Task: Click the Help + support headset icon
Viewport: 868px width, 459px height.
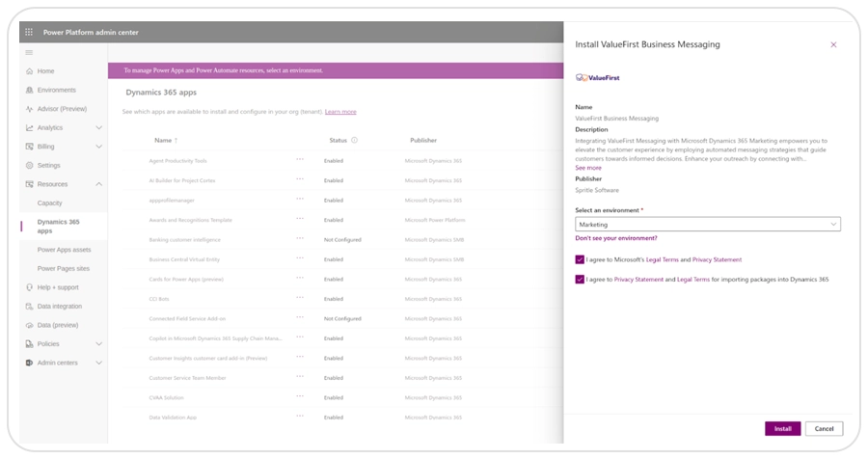Action: pos(29,287)
